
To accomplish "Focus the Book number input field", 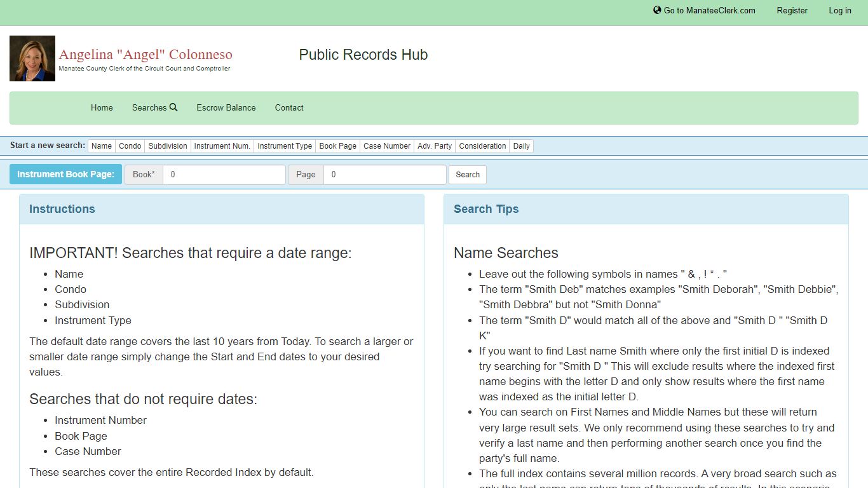I will coord(224,175).
